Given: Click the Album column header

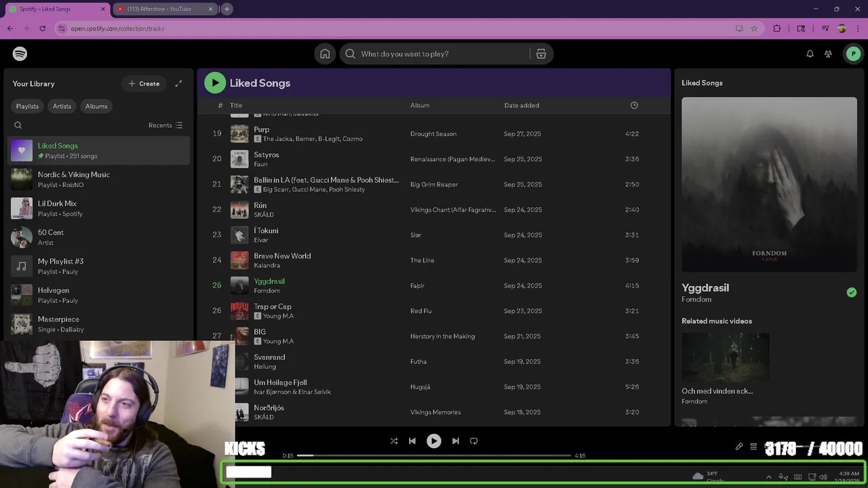Looking at the screenshot, I should point(420,105).
